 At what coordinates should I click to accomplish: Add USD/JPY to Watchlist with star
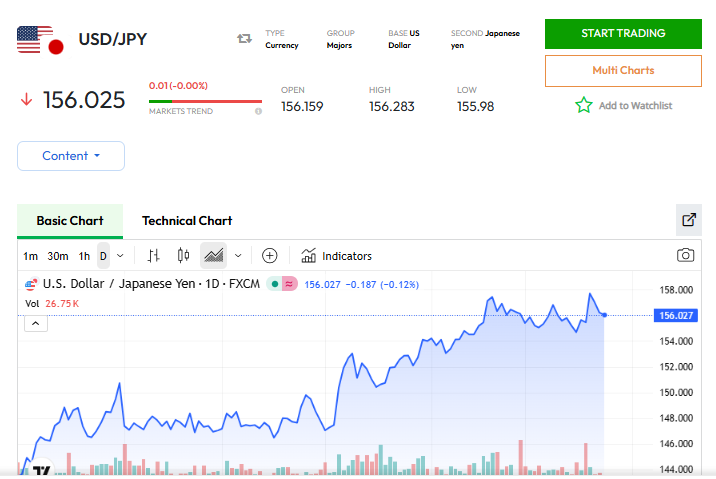[x=584, y=105]
